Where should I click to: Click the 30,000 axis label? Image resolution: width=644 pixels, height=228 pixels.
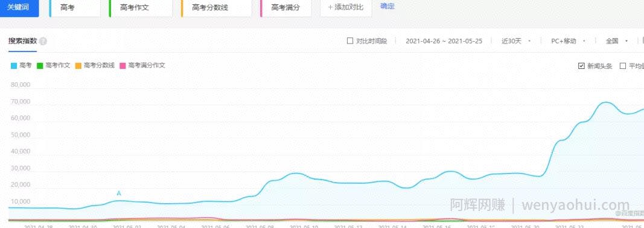20,168
